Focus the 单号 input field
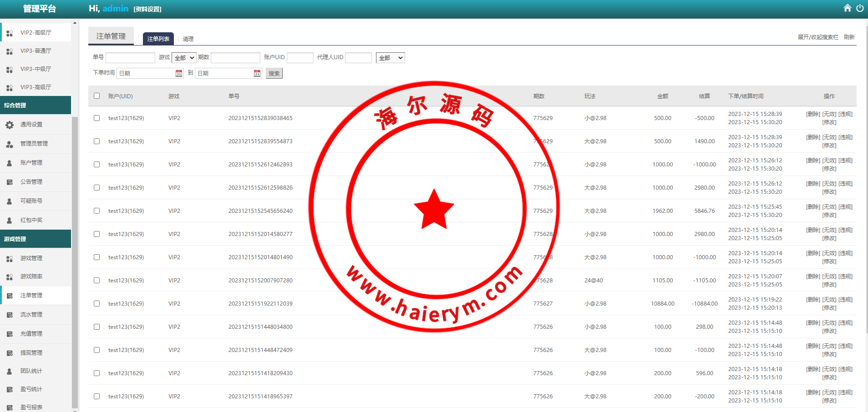This screenshot has height=412, width=868. point(130,58)
